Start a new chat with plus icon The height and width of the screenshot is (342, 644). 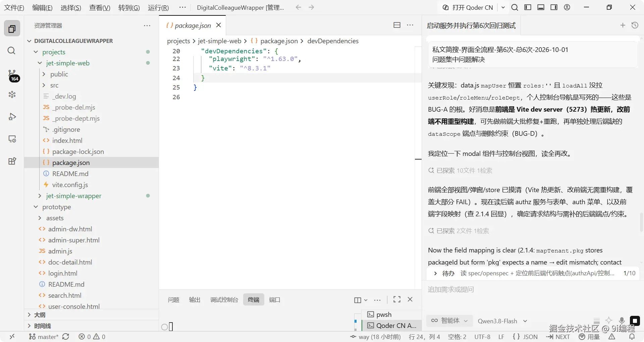tap(623, 25)
